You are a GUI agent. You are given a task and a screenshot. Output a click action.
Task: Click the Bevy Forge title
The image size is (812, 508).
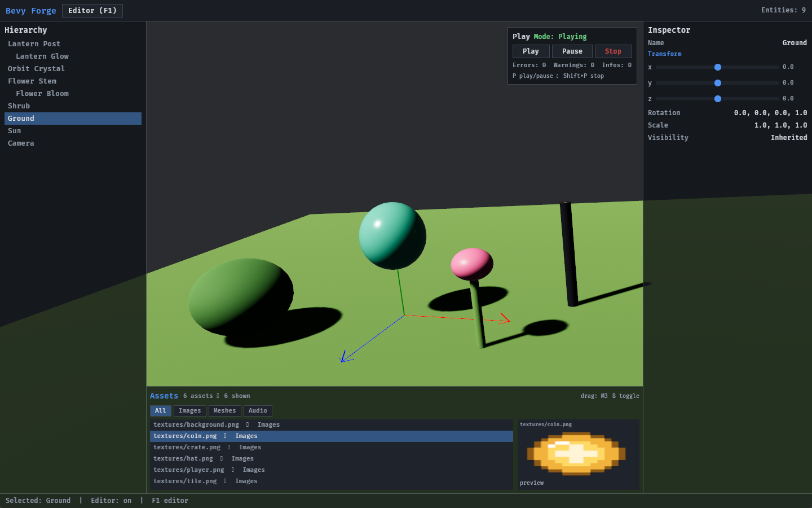tap(31, 11)
